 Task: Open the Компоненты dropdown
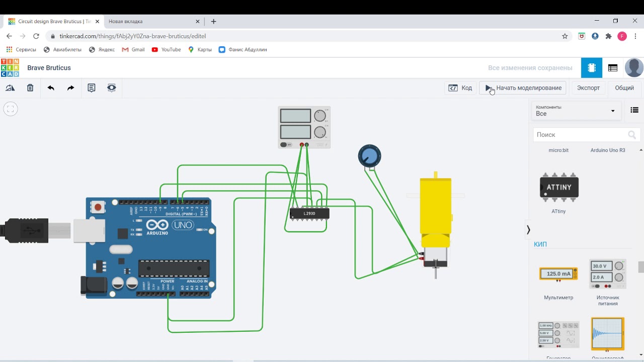click(x=577, y=111)
